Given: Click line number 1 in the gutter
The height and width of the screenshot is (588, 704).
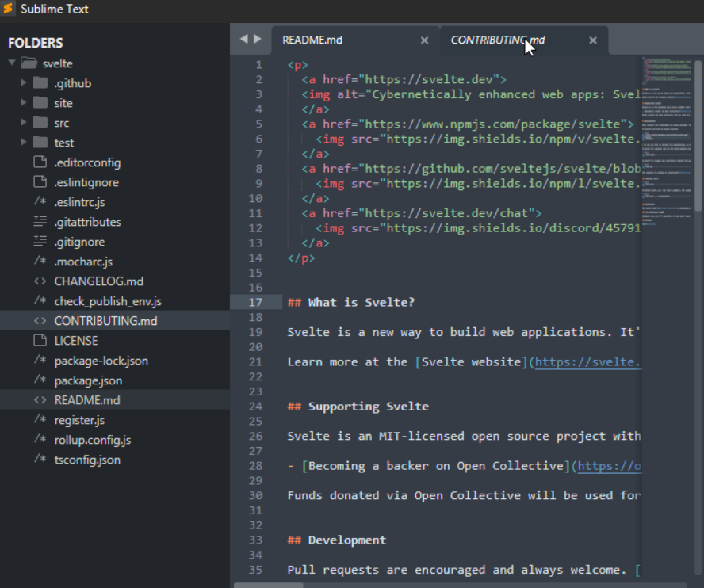Looking at the screenshot, I should tap(258, 65).
